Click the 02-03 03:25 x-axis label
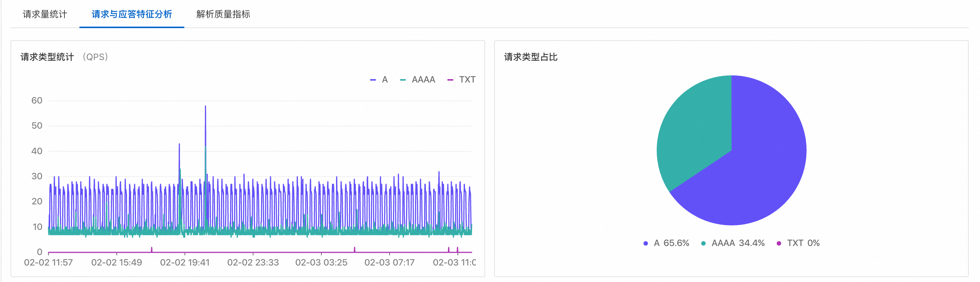The width and height of the screenshot is (980, 282). tap(321, 262)
